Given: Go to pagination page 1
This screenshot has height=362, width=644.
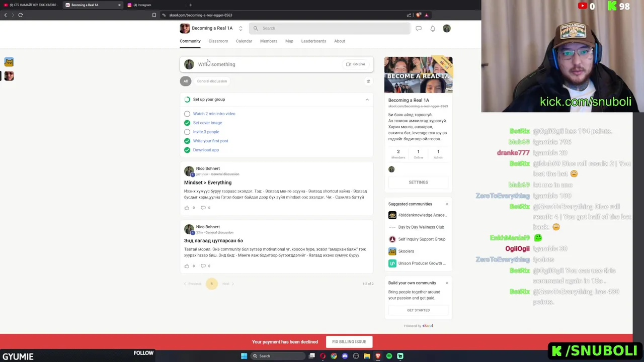Looking at the screenshot, I should pos(212,284).
